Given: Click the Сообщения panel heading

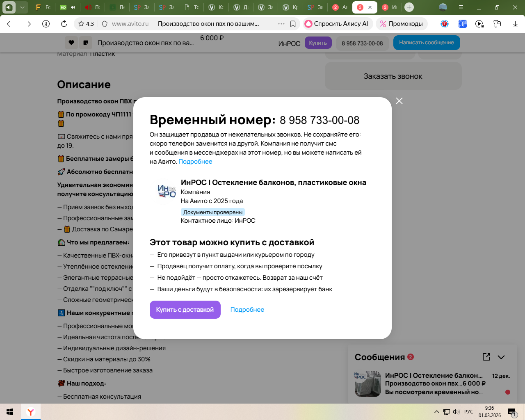Looking at the screenshot, I should click(380, 357).
